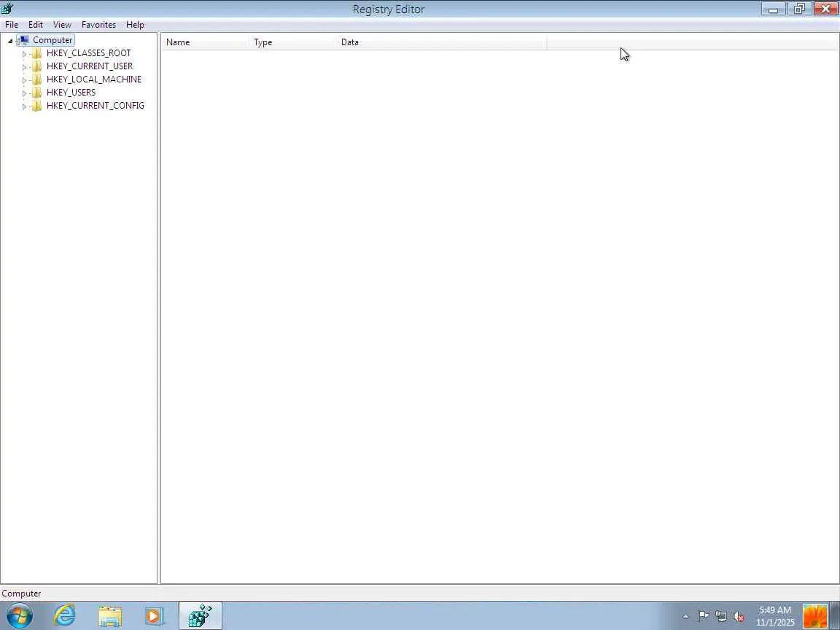The height and width of the screenshot is (630, 840).
Task: Open the Edit menu
Action: pos(35,25)
